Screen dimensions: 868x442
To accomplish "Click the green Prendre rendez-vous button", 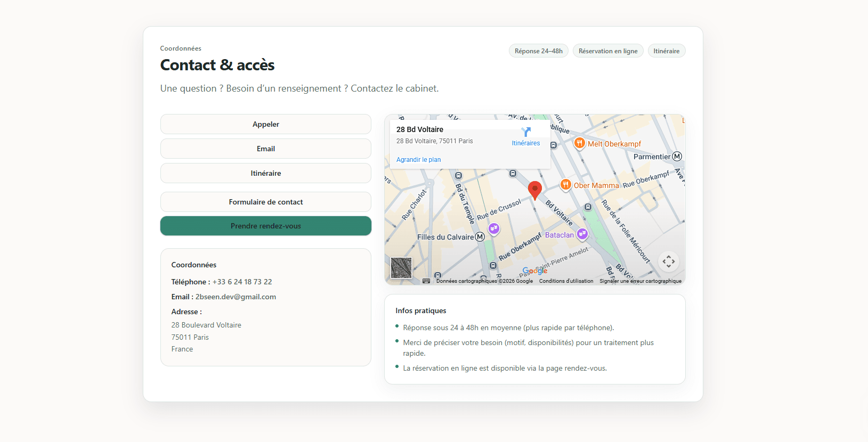I will coord(265,226).
